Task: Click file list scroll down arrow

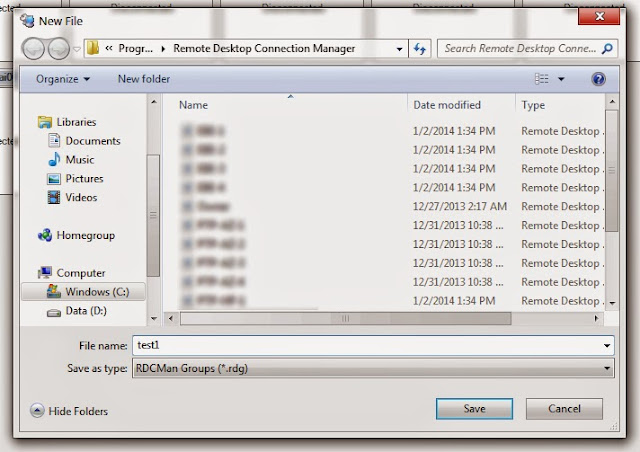Action: [612, 303]
